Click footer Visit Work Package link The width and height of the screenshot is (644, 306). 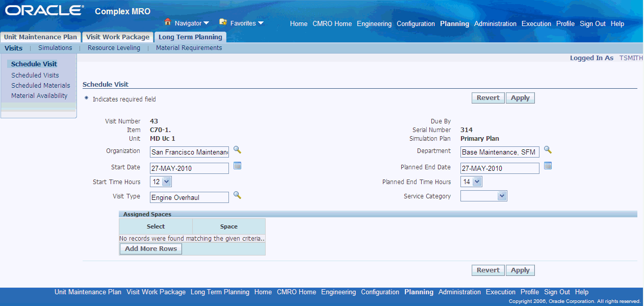156,292
